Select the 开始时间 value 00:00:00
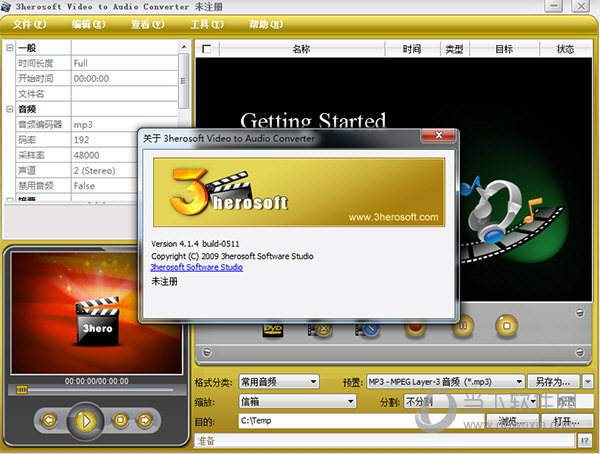This screenshot has height=454, width=600. (125, 78)
